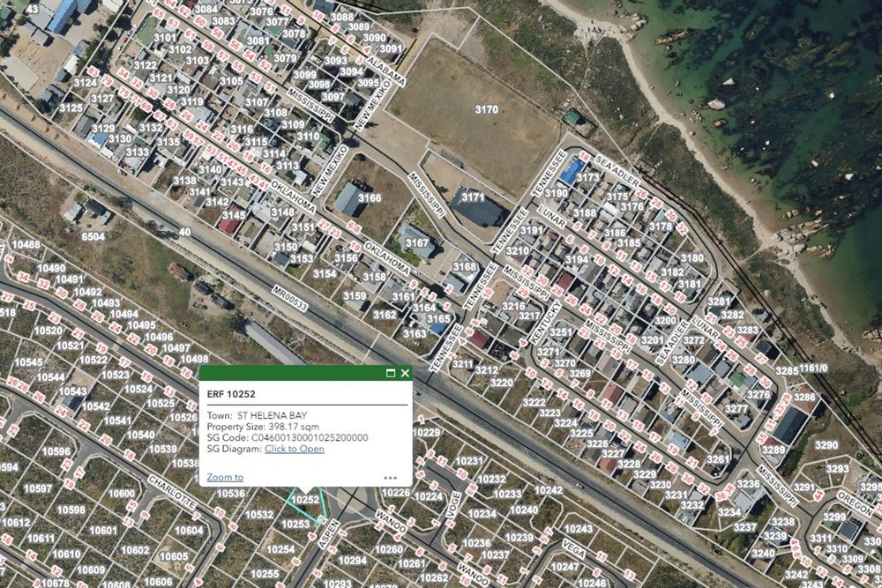Click parcel 10253 below the highlighted erf
This screenshot has width=882, height=588.
(x=295, y=524)
